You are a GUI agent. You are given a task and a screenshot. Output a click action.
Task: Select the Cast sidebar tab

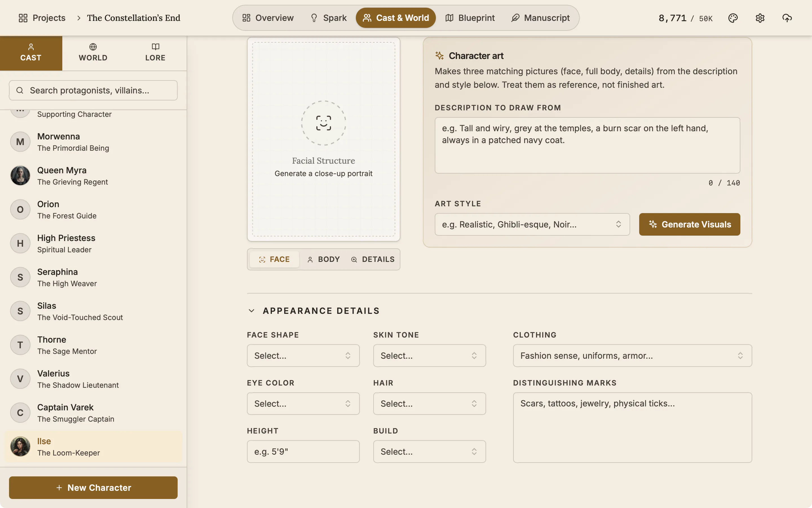pos(31,53)
